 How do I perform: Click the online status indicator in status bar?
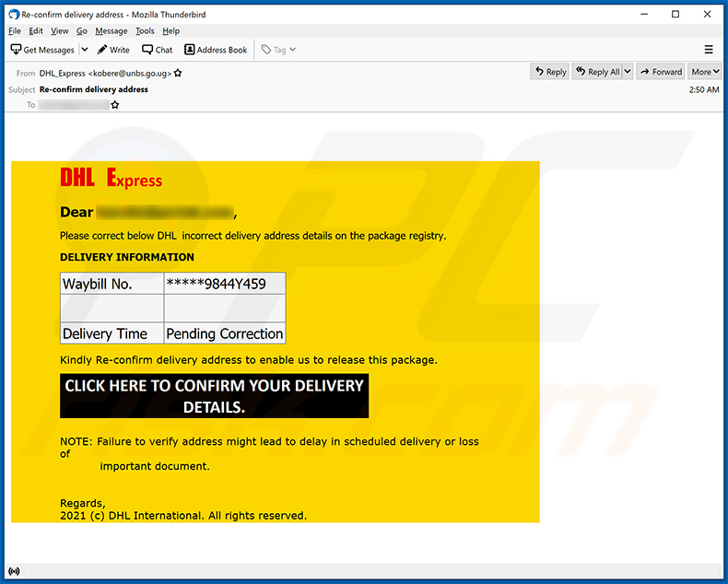click(15, 571)
